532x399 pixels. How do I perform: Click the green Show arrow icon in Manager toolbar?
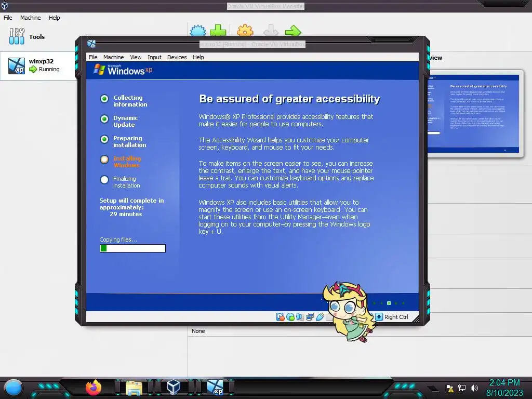(293, 31)
